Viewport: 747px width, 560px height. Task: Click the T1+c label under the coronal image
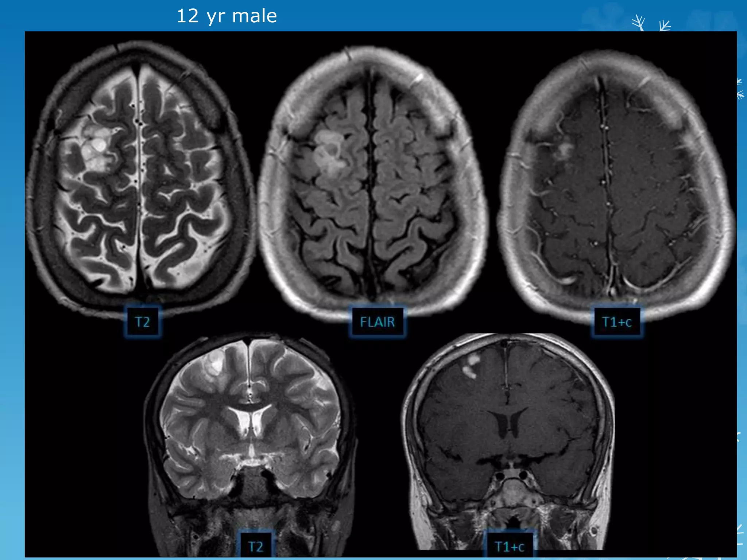click(x=509, y=546)
